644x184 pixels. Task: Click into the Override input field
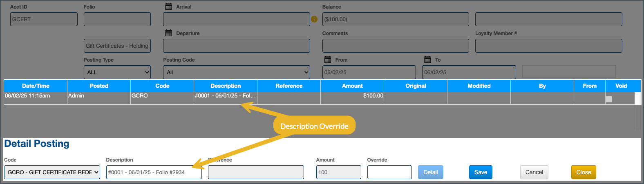[x=389, y=172]
